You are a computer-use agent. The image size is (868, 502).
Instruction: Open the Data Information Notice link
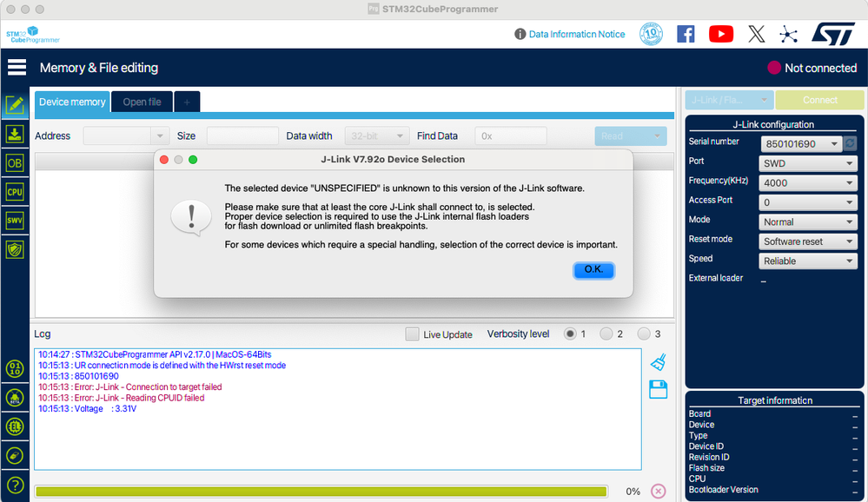[577, 34]
